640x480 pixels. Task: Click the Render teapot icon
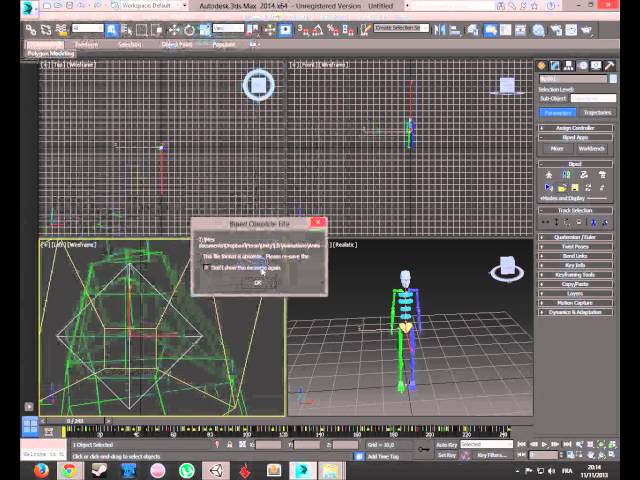click(x=587, y=30)
